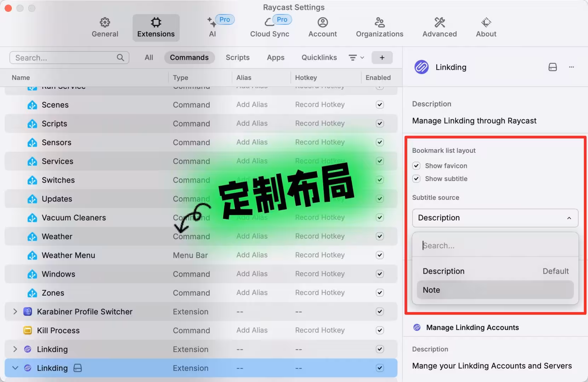Collapse the selected Linkding extension
Screen dimensions: 588x382
(x=15, y=368)
